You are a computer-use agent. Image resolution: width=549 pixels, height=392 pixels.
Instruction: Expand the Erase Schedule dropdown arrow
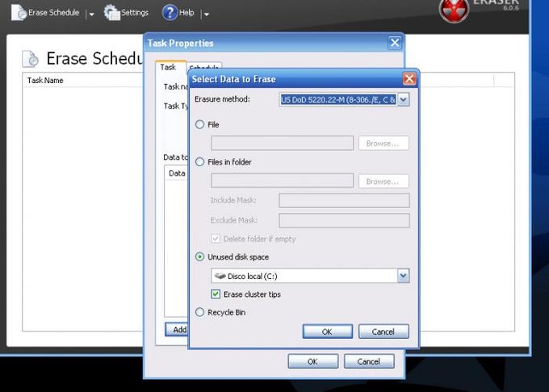pos(91,15)
